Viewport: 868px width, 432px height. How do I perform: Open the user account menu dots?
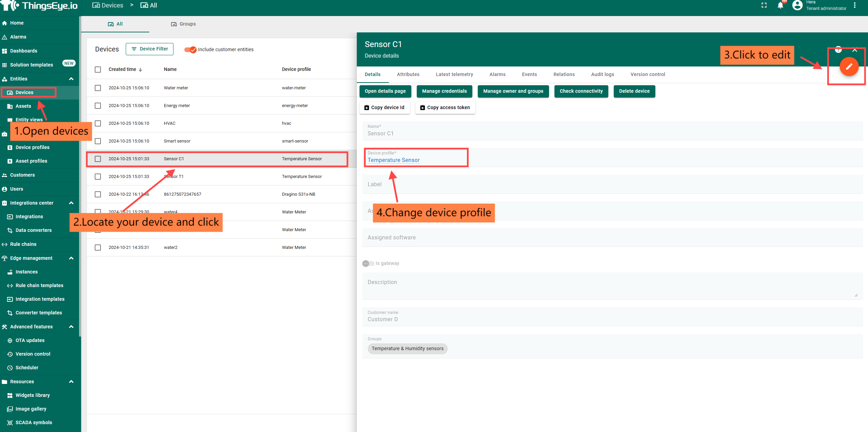point(854,5)
